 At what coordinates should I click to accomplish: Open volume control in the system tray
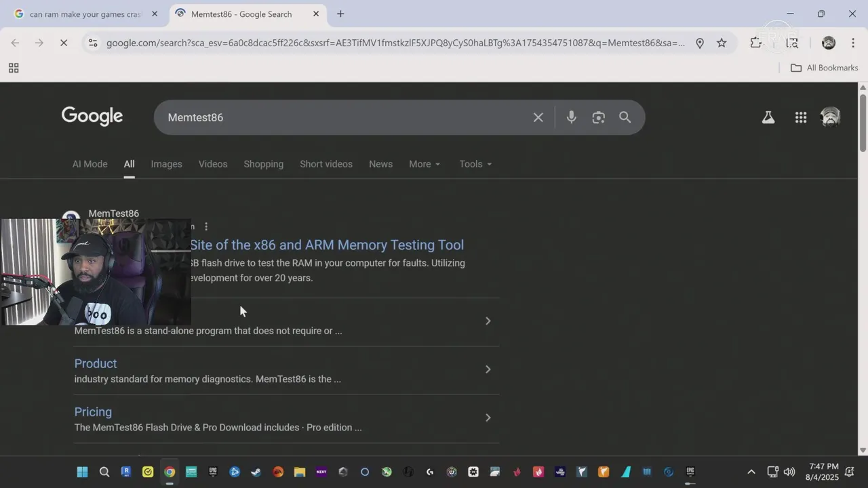[x=789, y=472]
